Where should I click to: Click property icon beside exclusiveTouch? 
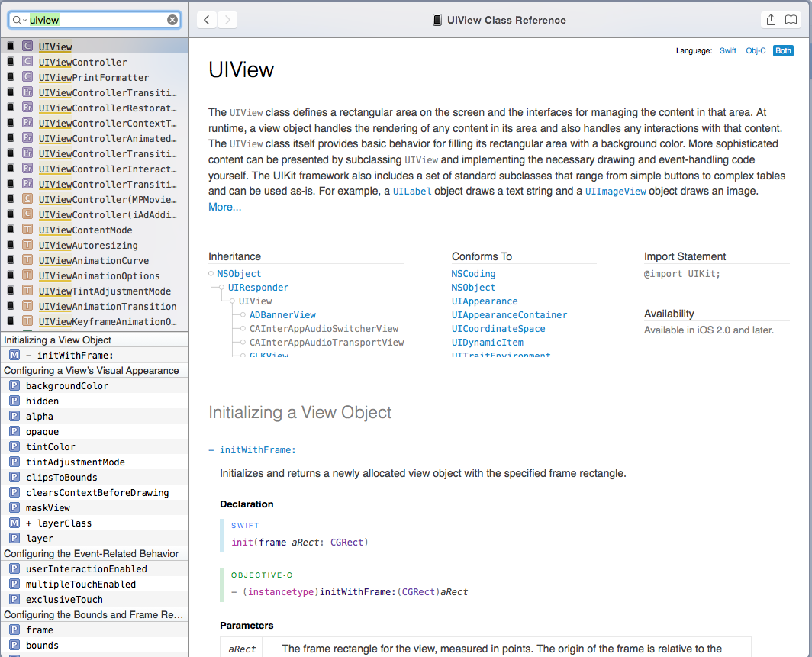[14, 599]
